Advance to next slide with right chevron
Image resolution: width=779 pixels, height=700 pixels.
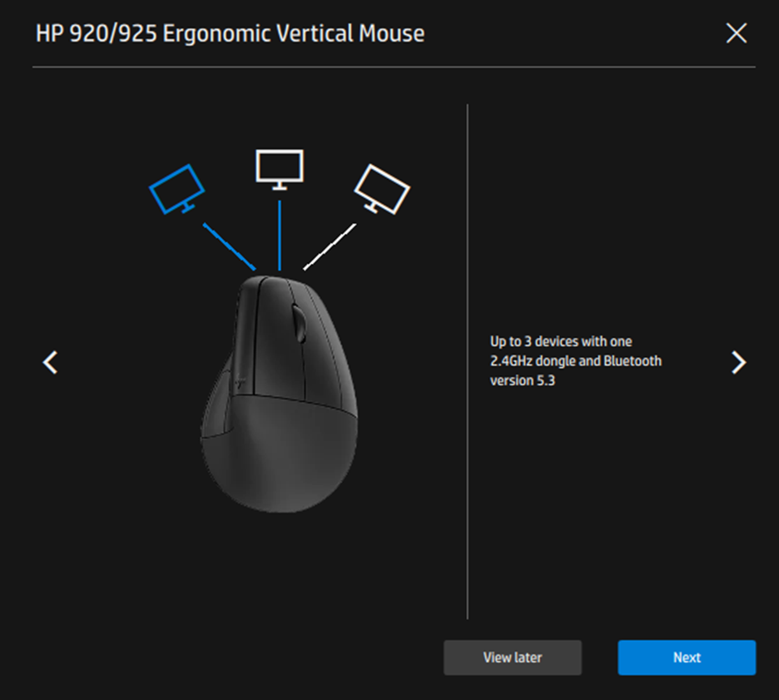coord(739,362)
